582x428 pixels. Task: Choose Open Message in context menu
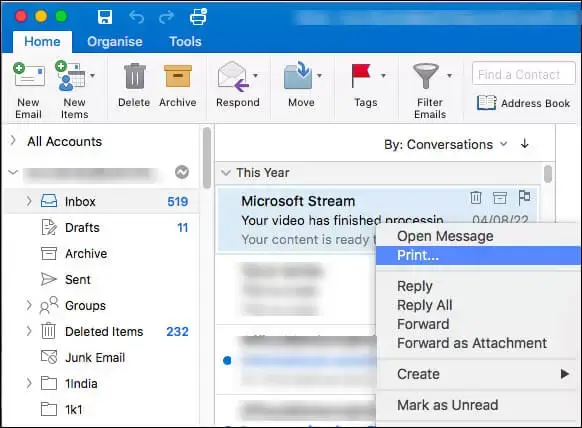click(478, 236)
